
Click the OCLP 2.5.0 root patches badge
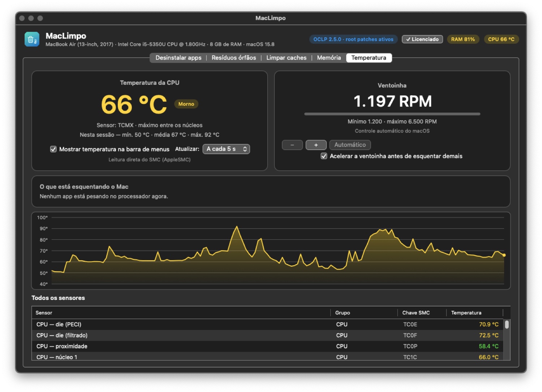(353, 39)
